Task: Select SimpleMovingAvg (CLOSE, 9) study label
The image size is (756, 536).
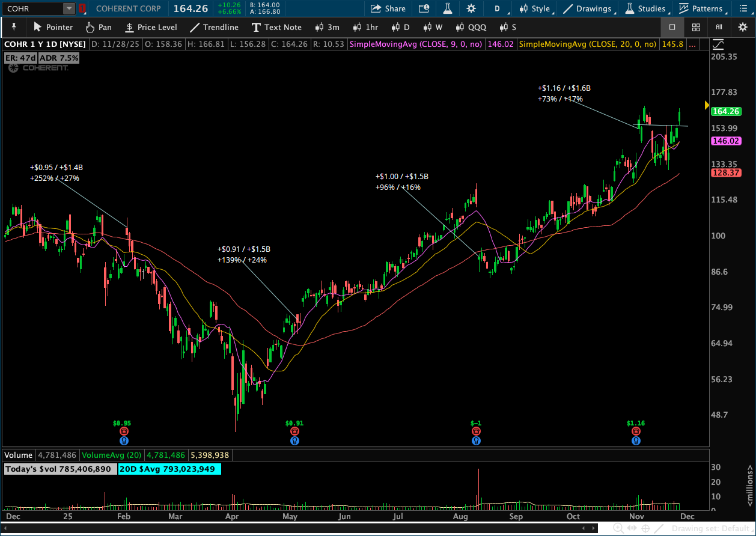Action: pos(417,44)
